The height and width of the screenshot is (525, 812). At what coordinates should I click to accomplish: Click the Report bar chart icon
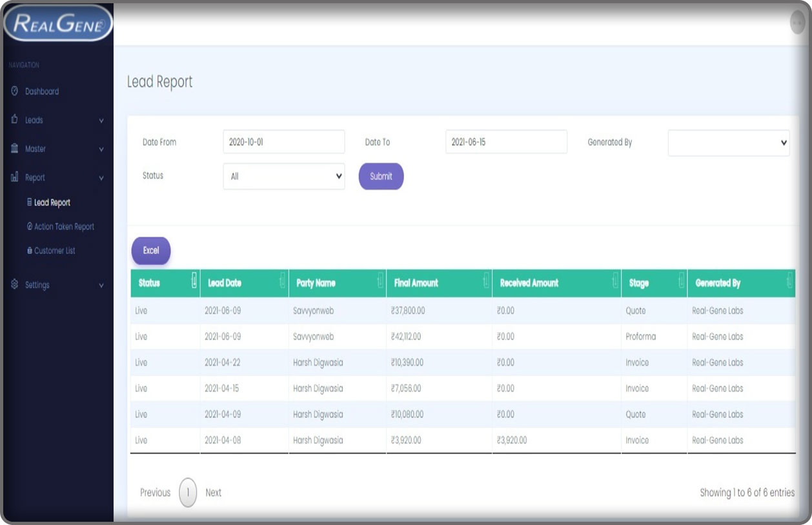(15, 177)
